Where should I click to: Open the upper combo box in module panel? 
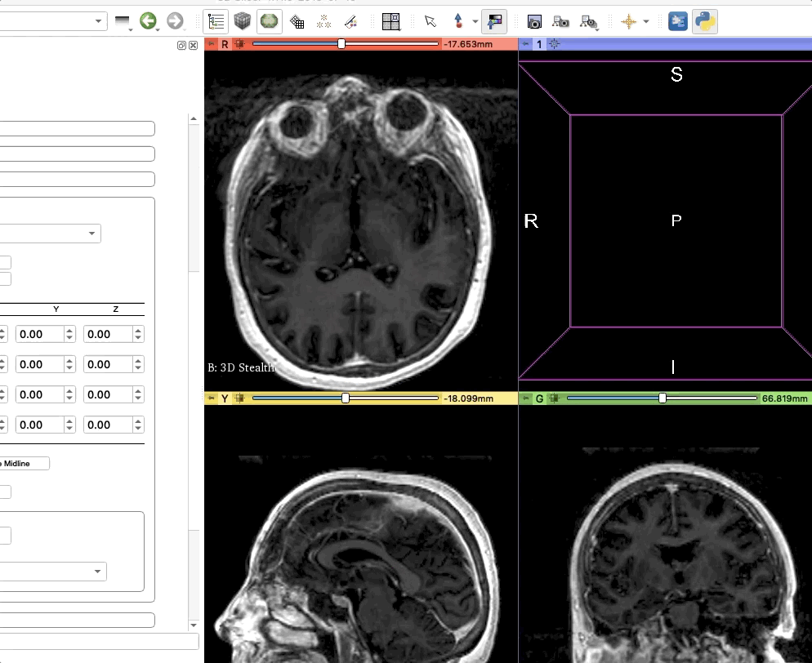(50, 234)
